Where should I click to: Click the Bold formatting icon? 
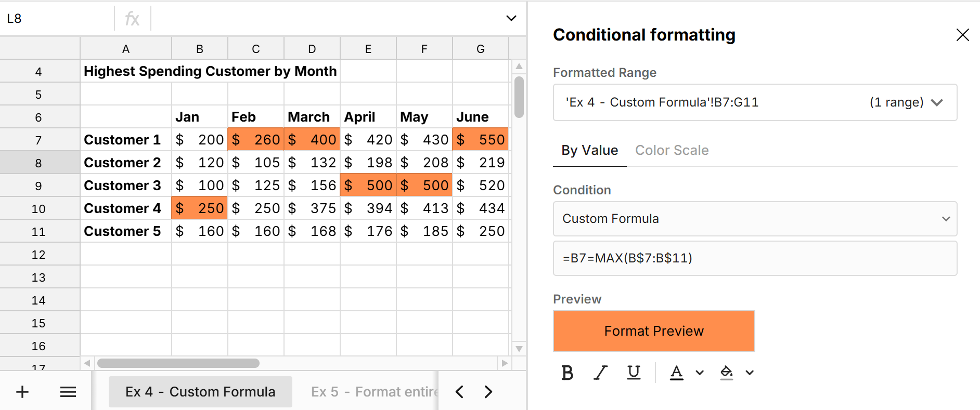(567, 373)
